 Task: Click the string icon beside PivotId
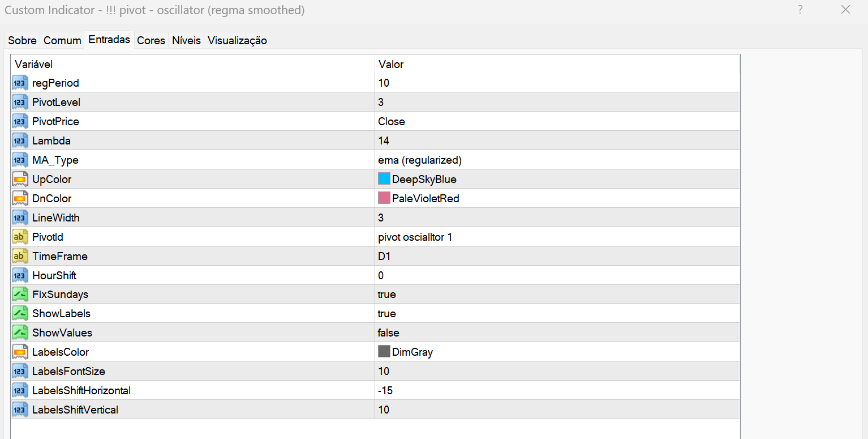[x=20, y=237]
